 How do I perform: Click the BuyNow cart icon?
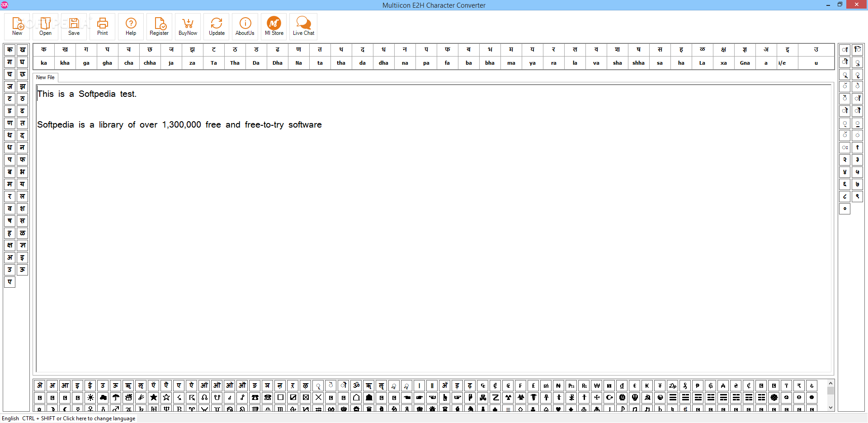pyautogui.click(x=188, y=26)
